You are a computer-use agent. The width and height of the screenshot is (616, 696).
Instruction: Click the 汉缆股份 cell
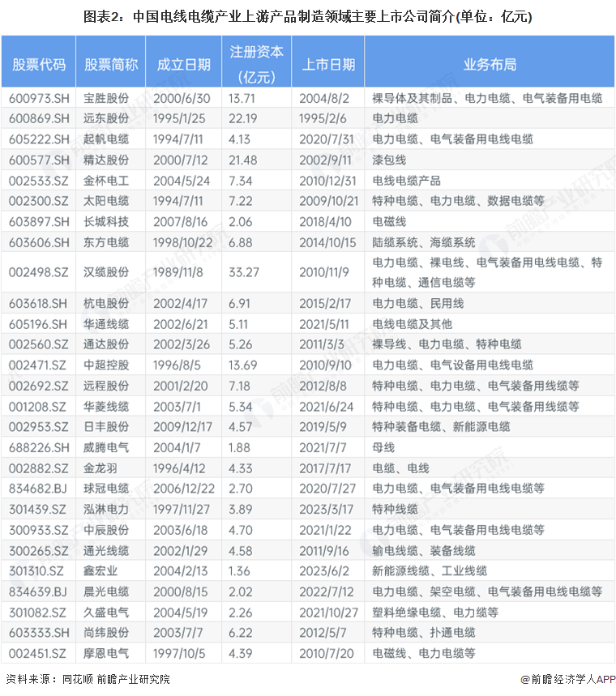coord(106,272)
